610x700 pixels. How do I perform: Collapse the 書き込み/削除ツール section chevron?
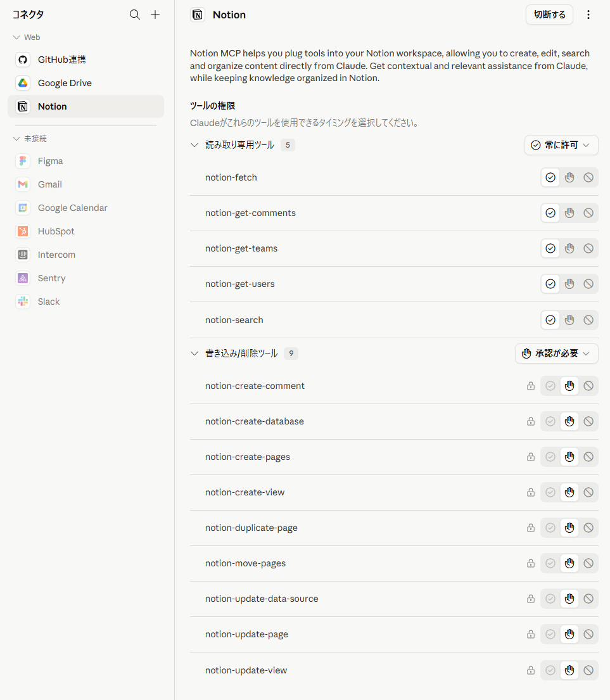click(194, 353)
